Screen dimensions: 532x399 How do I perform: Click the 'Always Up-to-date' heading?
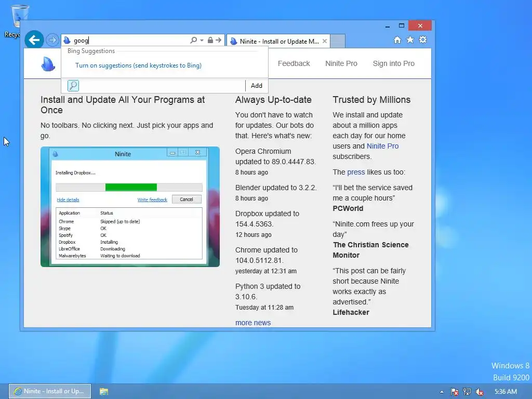[273, 100]
